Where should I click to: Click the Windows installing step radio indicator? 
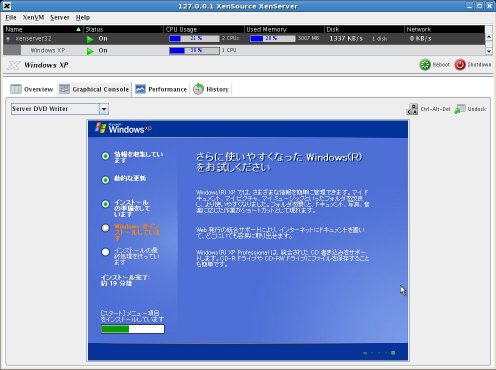[x=105, y=228]
